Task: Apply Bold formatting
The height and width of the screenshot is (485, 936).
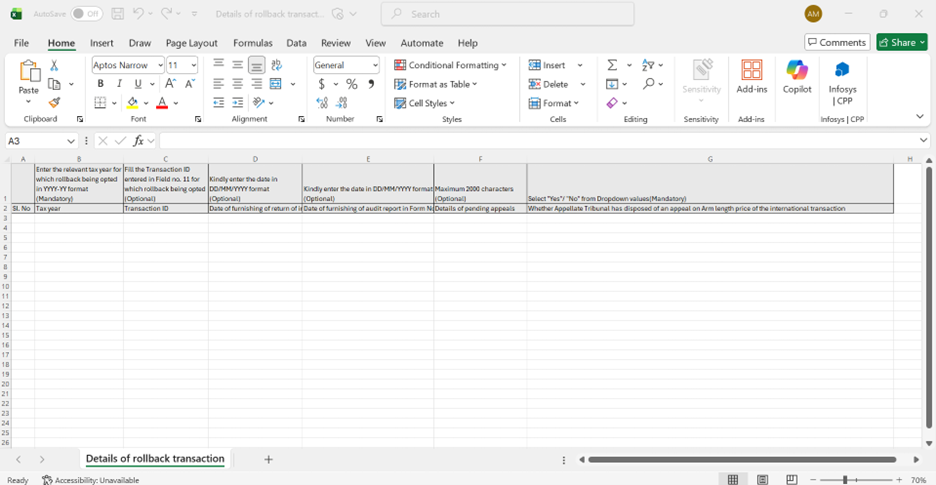Action: (x=100, y=84)
